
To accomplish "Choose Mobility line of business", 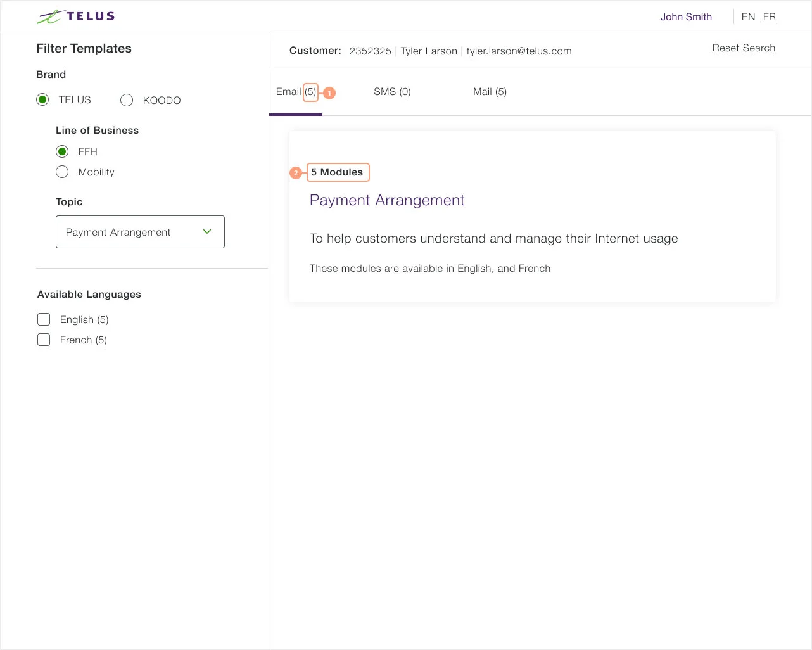I will tap(62, 172).
